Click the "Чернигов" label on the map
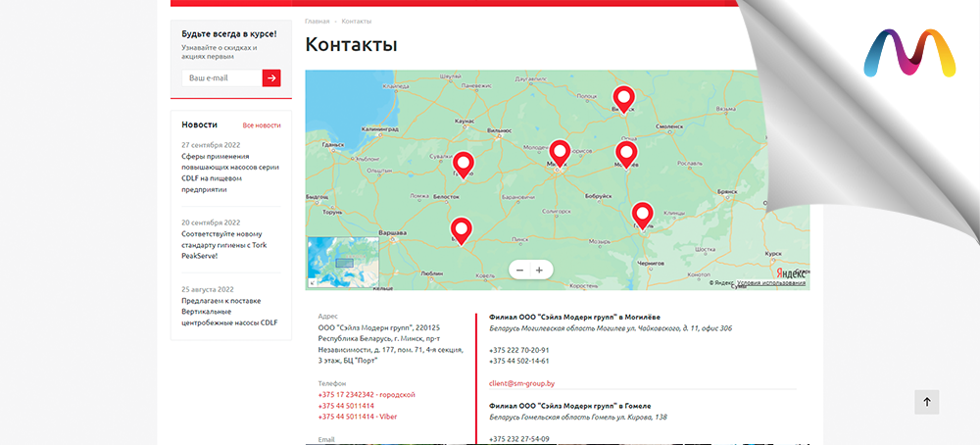This screenshot has width=980, height=445. (651, 264)
